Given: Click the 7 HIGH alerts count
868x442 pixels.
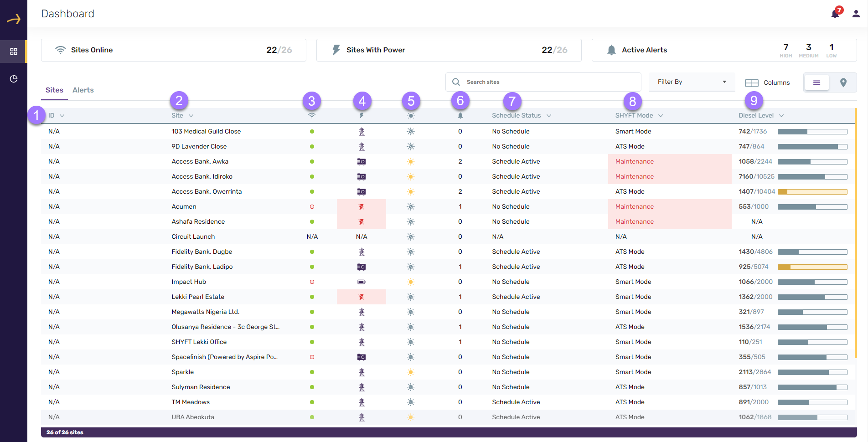Looking at the screenshot, I should [x=785, y=50].
